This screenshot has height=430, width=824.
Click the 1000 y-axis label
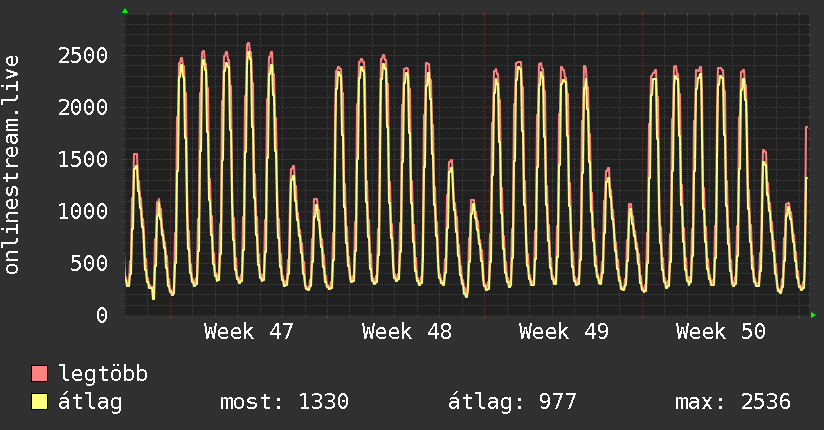click(83, 211)
